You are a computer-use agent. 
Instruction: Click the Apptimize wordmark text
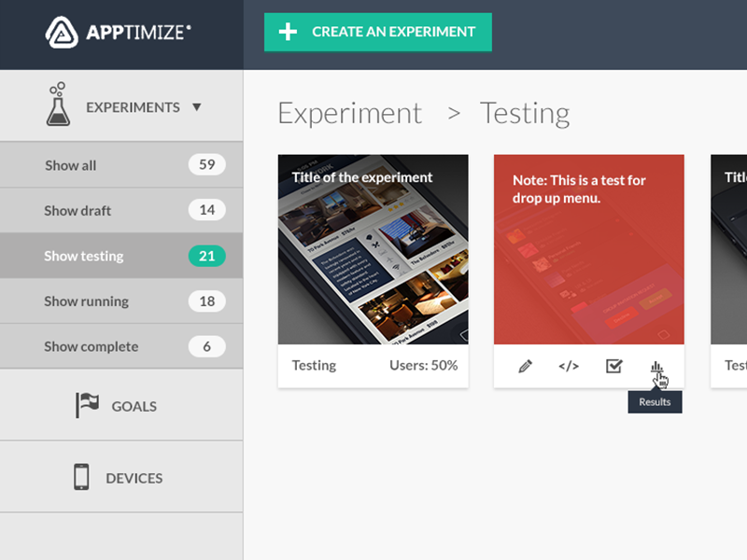pyautogui.click(x=138, y=33)
